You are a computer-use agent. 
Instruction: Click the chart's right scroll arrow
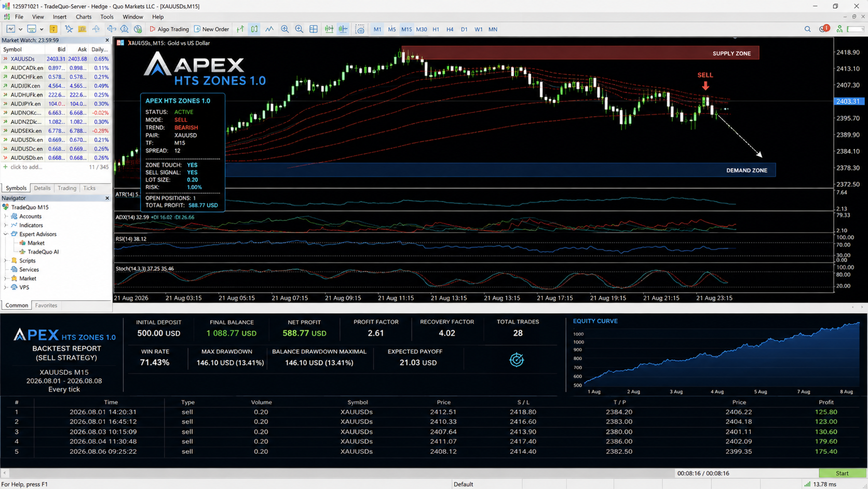coord(862,307)
